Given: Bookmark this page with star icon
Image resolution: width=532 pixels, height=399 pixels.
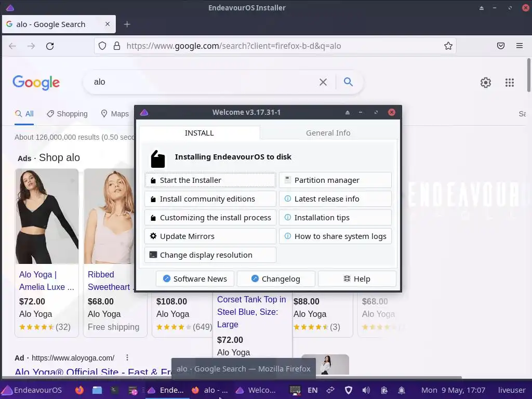Looking at the screenshot, I should (x=448, y=46).
